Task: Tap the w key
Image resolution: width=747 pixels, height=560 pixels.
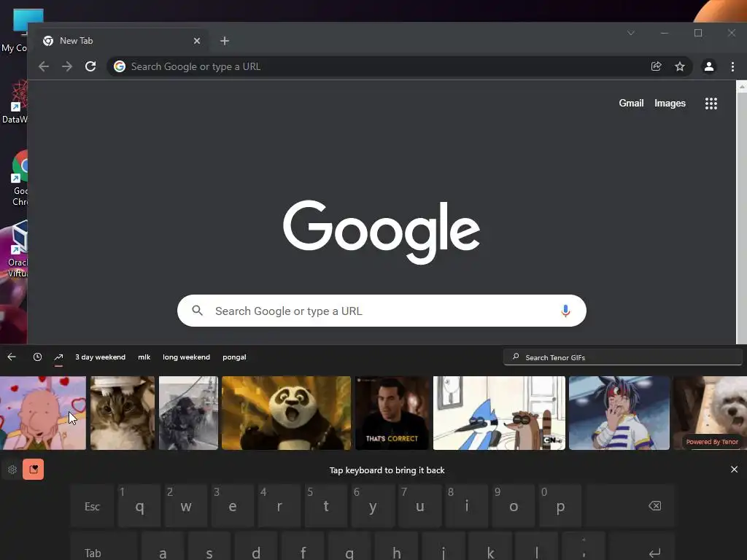Action: pyautogui.click(x=186, y=506)
